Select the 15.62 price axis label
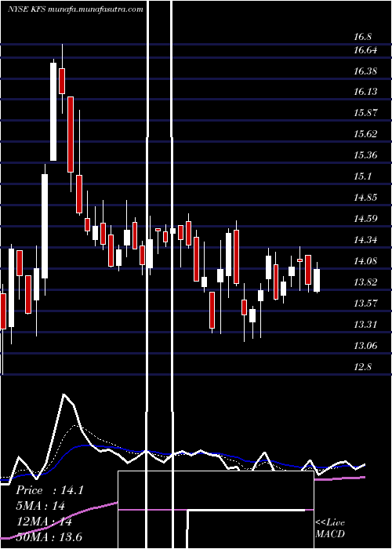 coord(365,134)
